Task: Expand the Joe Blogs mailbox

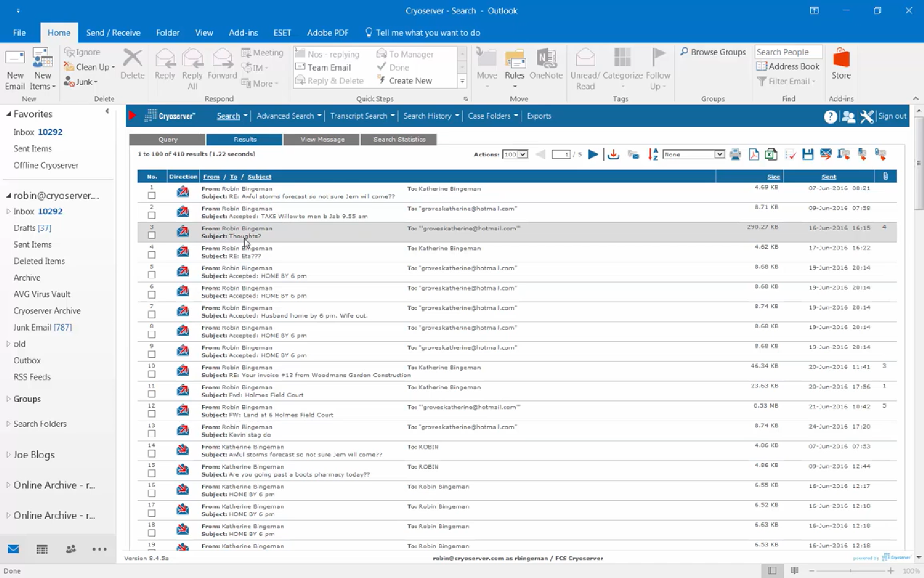Action: pos(8,455)
